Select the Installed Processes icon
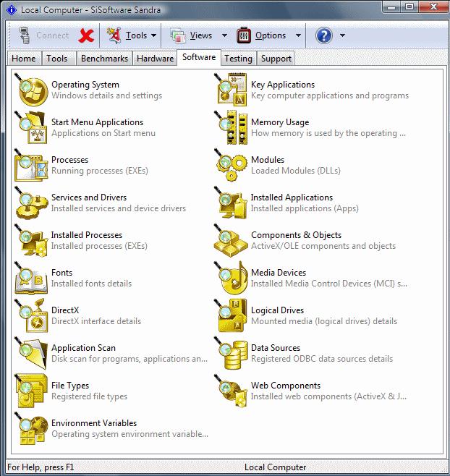Viewport: 450px width, 476px height. [31, 240]
